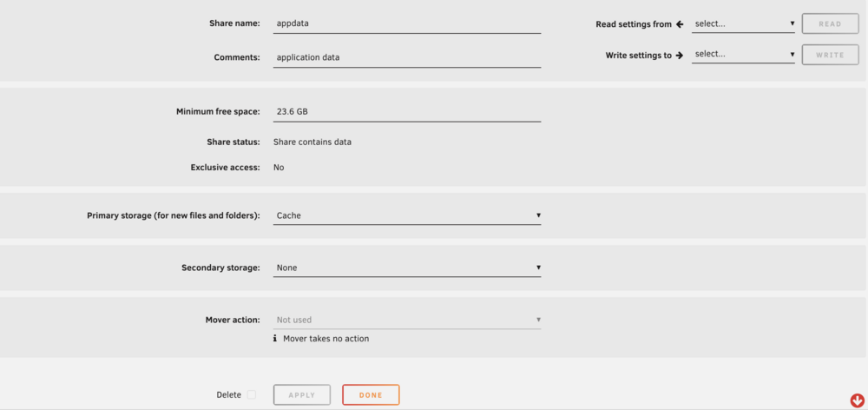The width and height of the screenshot is (868, 410).
Task: Click the red scroll-down arrow icon
Action: (857, 400)
